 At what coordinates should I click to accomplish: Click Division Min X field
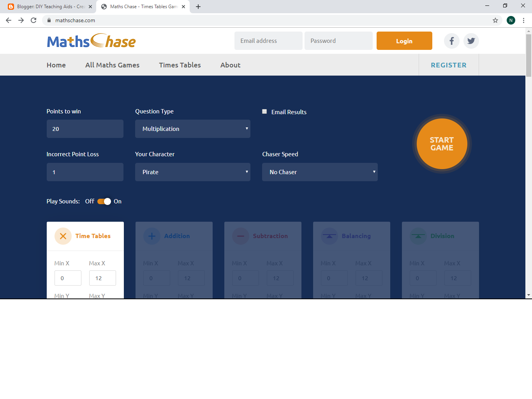(423, 278)
